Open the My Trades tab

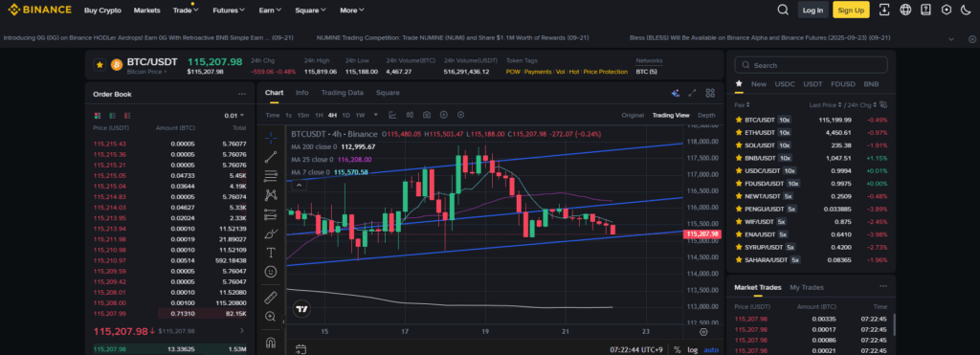(807, 287)
